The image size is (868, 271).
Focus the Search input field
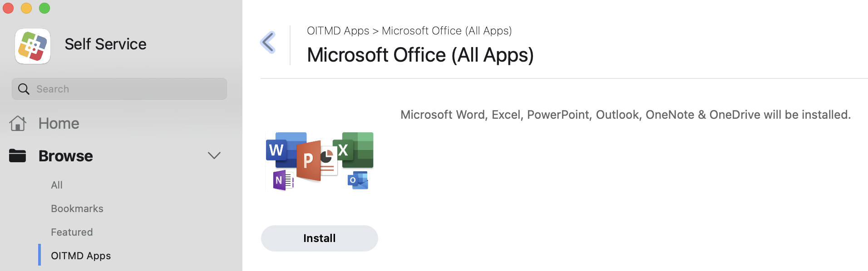pos(127,89)
